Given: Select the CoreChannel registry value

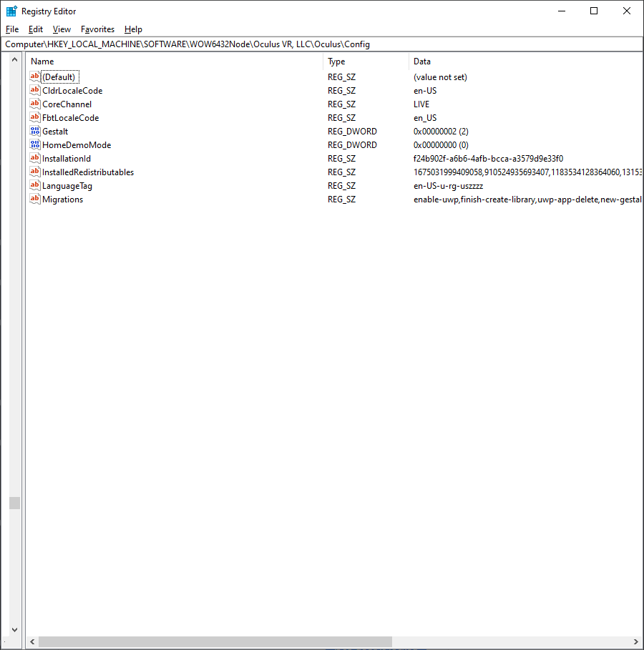Looking at the screenshot, I should [67, 104].
